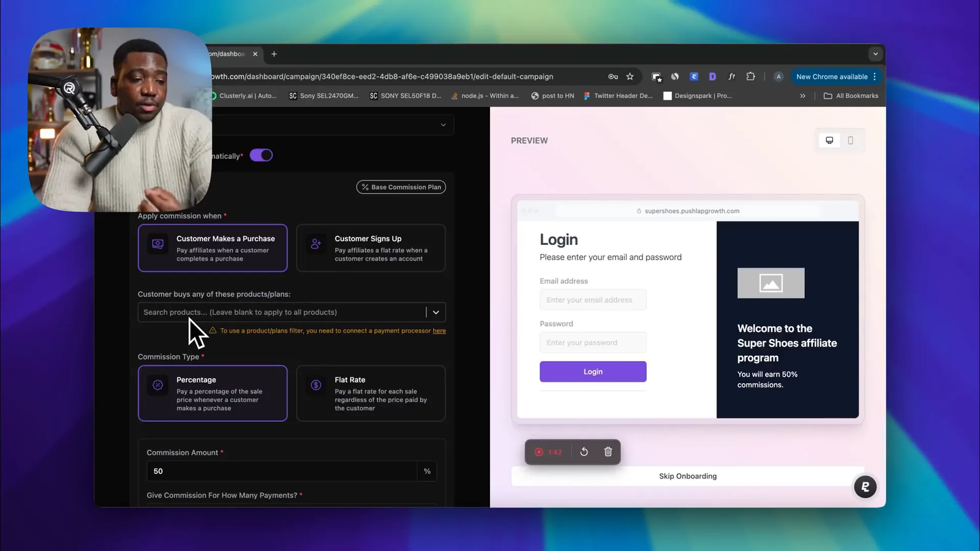Select Flat Rate commission type
The image size is (980, 551).
[x=371, y=393]
